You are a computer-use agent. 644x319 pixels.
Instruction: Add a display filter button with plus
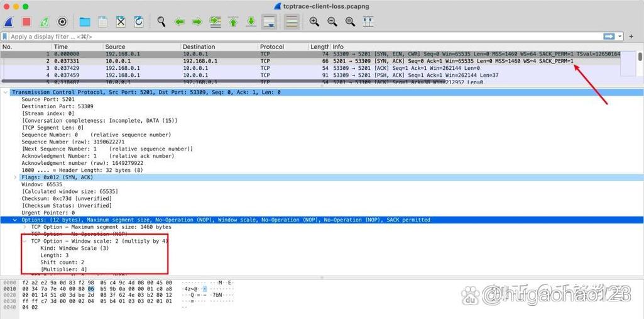(x=631, y=36)
